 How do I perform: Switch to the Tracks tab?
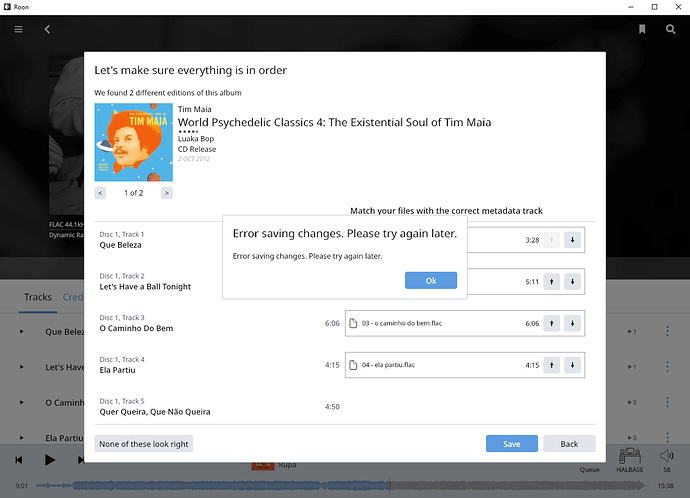pos(38,297)
